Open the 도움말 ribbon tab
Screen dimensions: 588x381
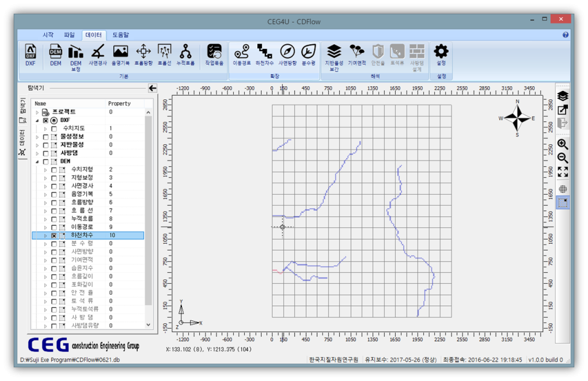(x=121, y=35)
